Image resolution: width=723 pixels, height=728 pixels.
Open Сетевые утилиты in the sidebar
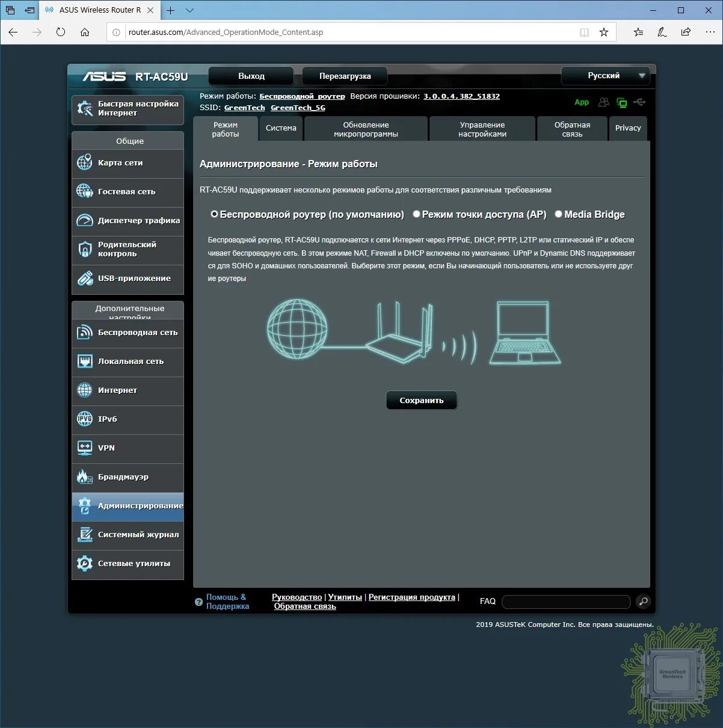(x=128, y=563)
